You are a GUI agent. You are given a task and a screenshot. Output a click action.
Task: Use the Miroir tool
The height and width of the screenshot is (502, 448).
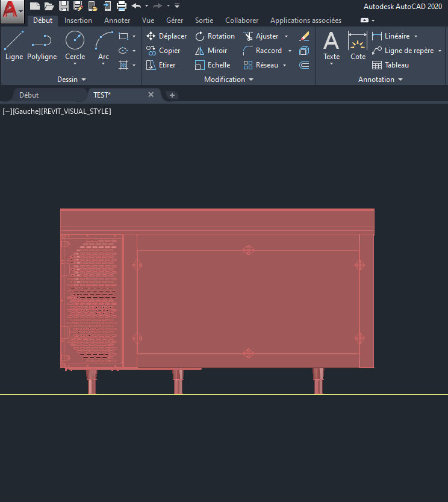pyautogui.click(x=211, y=51)
